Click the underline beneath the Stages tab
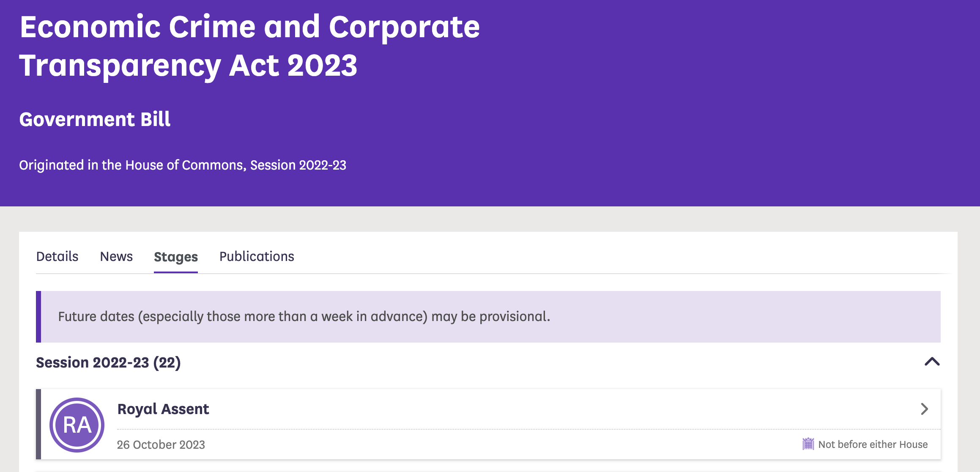Screen dimensions: 980x472 176,272
